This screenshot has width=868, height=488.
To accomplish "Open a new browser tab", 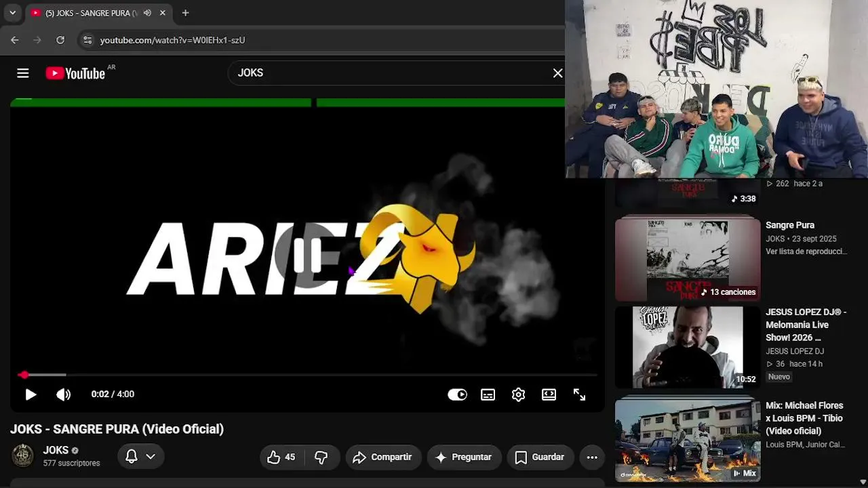I will [185, 13].
